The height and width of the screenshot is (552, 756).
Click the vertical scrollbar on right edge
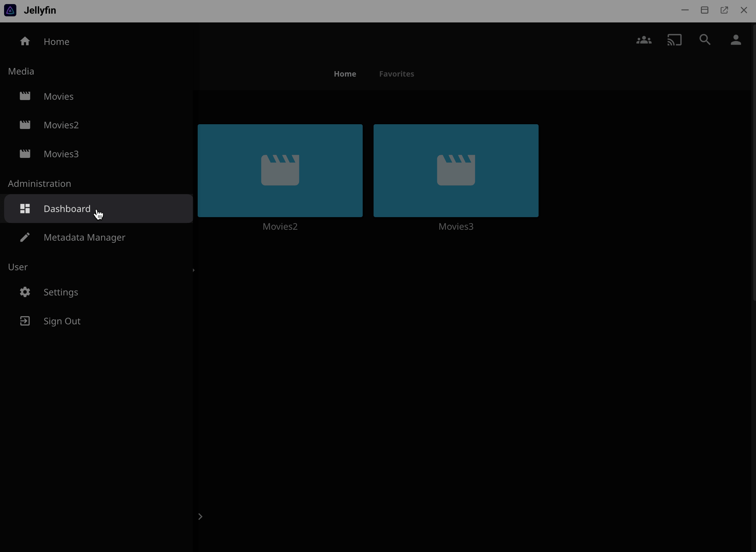pyautogui.click(x=754, y=163)
